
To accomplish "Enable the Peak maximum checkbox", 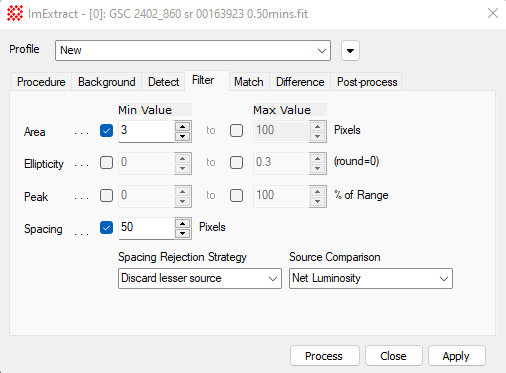I will pyautogui.click(x=236, y=195).
